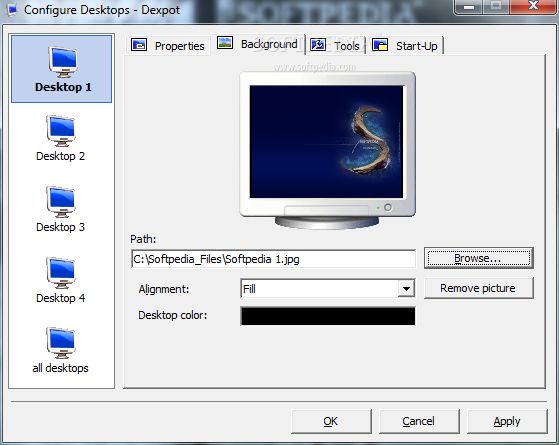Click the Desktop 4 label text
Viewport: 559px width, 445px height.
61,298
